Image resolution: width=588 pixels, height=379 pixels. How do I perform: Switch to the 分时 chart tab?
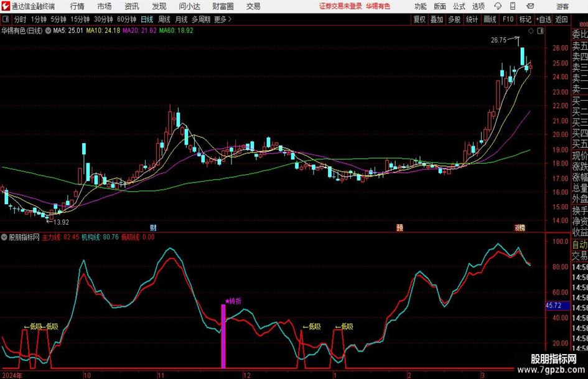click(x=20, y=19)
